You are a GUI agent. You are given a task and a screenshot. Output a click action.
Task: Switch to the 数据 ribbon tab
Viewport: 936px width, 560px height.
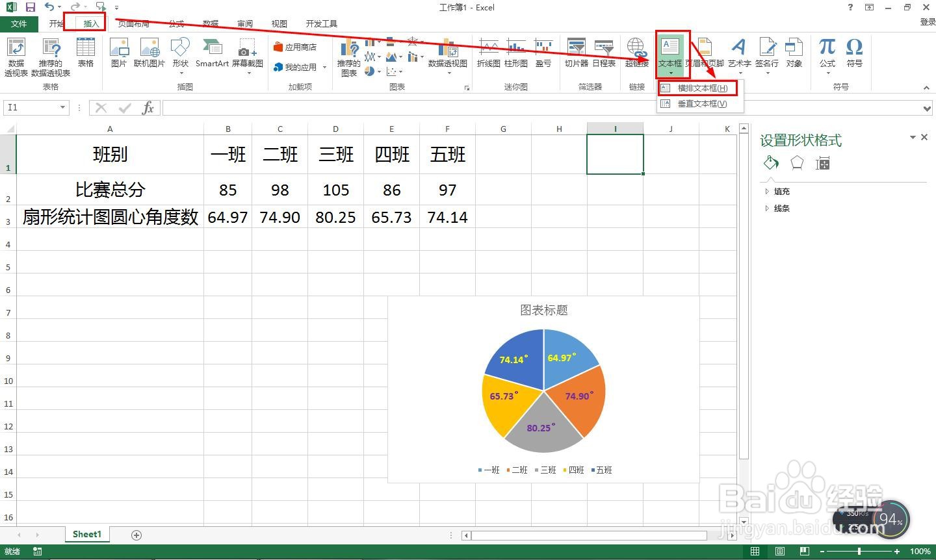pyautogui.click(x=211, y=23)
